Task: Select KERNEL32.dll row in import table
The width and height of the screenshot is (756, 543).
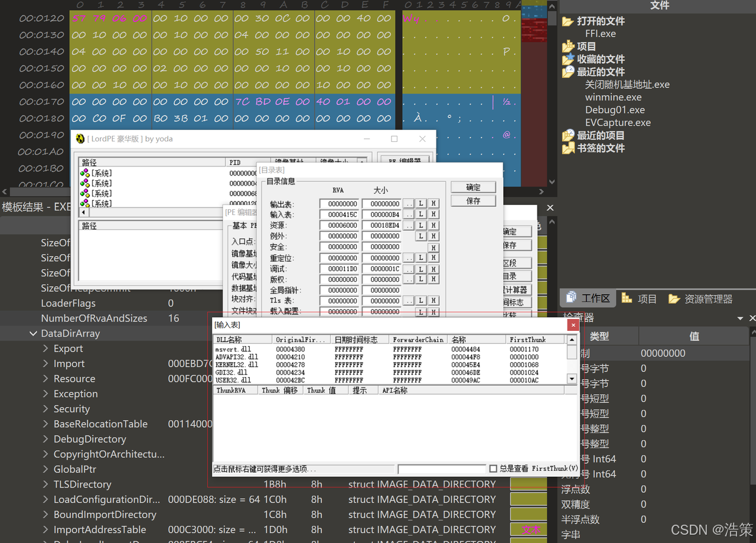Action: click(390, 365)
